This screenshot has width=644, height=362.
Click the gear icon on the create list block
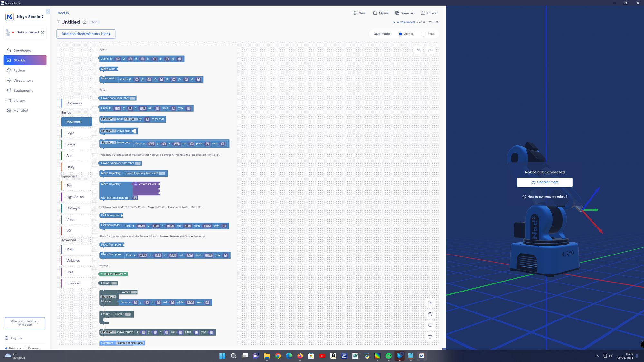(x=136, y=184)
